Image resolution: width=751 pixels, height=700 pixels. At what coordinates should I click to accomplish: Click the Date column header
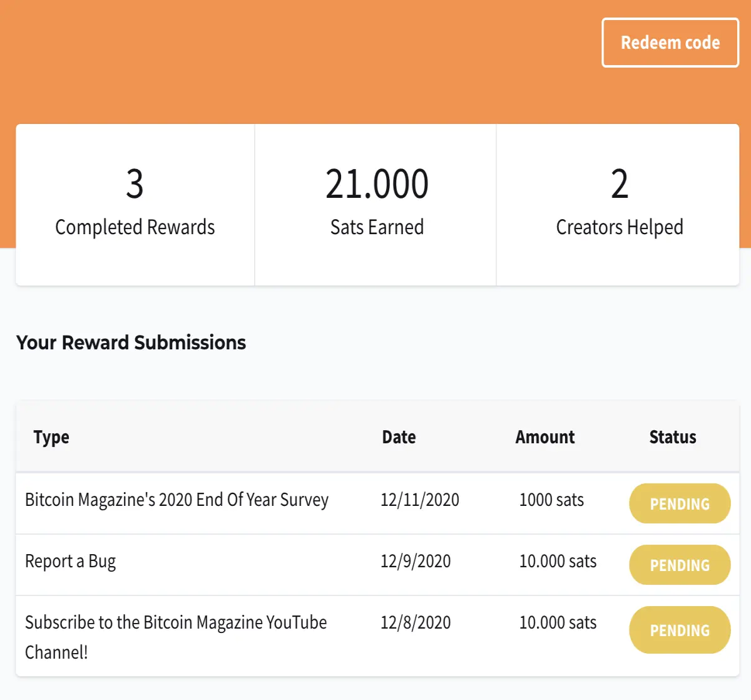[x=399, y=437]
